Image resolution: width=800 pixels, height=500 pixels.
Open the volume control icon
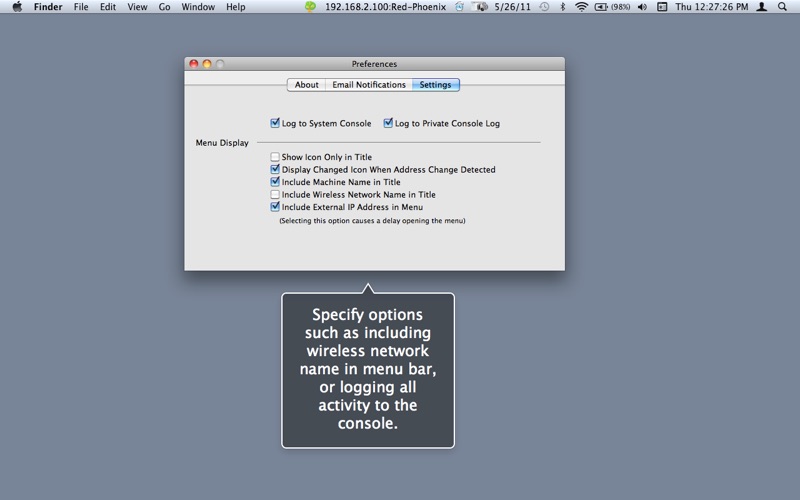pos(642,7)
